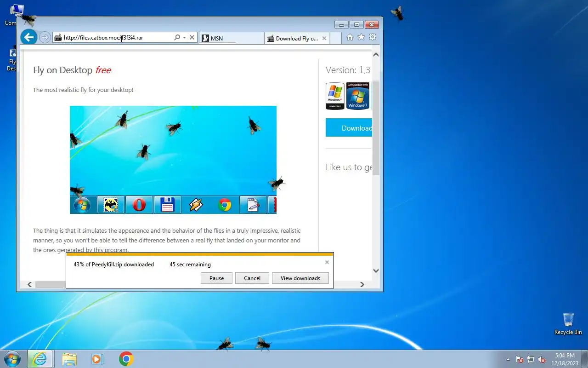
Task: Open Google Chrome from the taskbar
Action: pyautogui.click(x=126, y=359)
